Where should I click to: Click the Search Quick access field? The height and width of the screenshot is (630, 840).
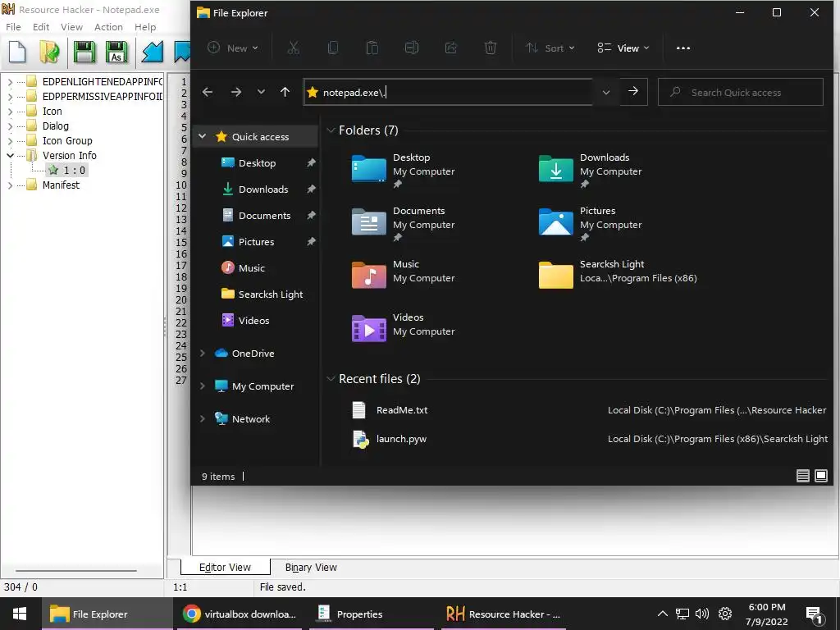point(741,92)
